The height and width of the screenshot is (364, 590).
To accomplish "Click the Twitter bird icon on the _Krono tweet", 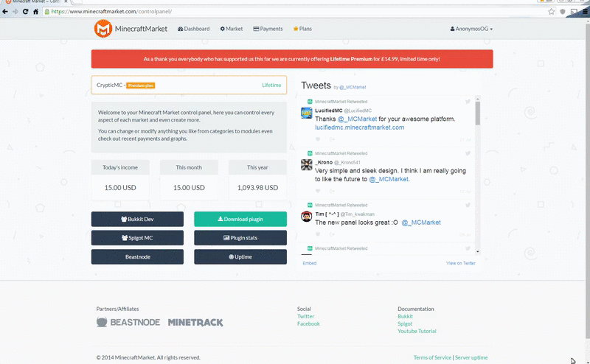I will (x=468, y=153).
